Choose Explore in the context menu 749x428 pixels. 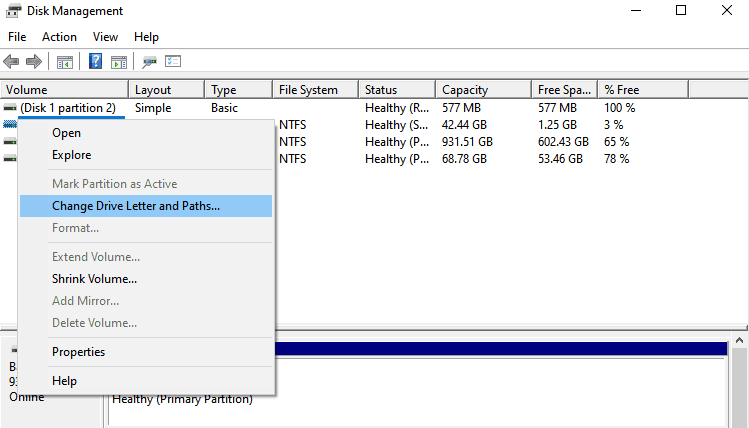(x=71, y=155)
